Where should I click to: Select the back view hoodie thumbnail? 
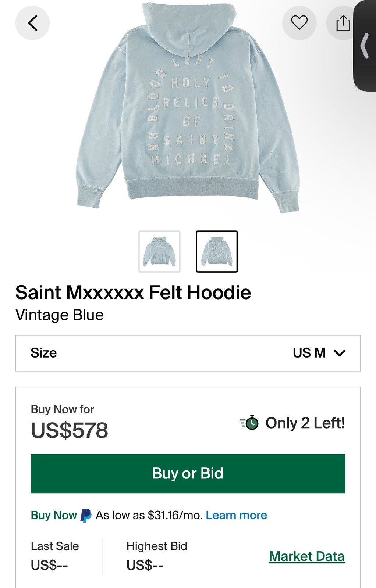217,252
